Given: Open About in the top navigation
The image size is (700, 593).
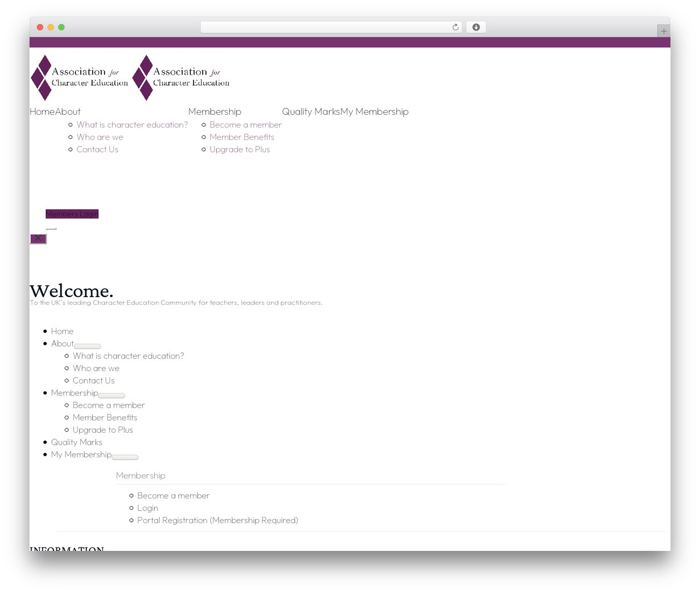Looking at the screenshot, I should click(68, 112).
